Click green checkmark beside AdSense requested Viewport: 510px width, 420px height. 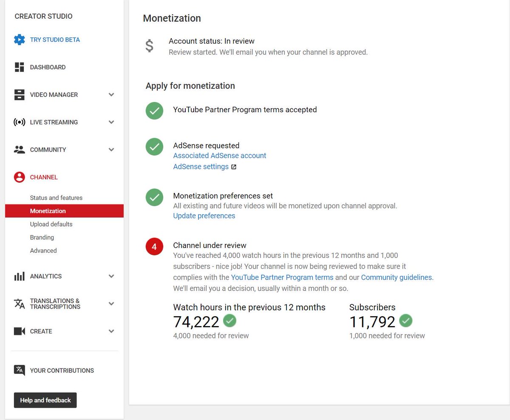[x=154, y=147]
